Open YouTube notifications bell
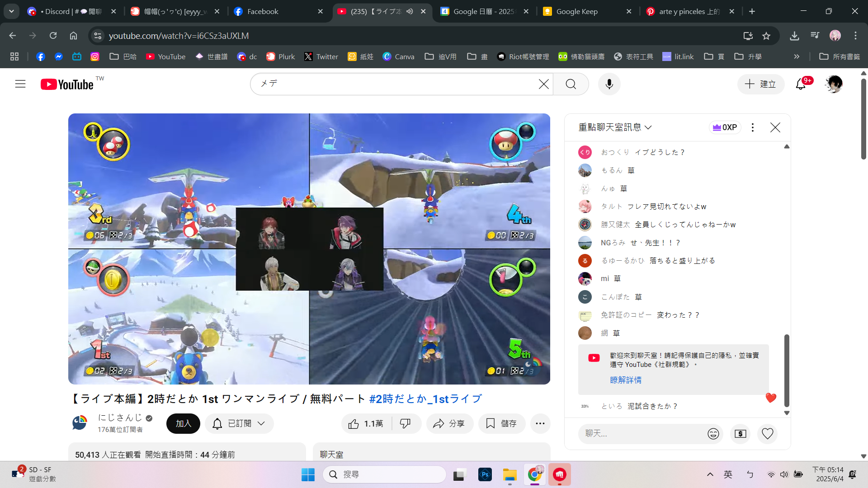Viewport: 868px width, 488px height. (x=801, y=84)
